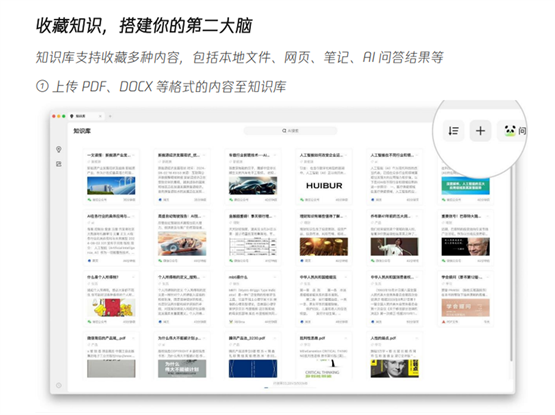Expand the options arrow on the wind-turbine card
The image size is (555, 415).
click(x=133, y=155)
